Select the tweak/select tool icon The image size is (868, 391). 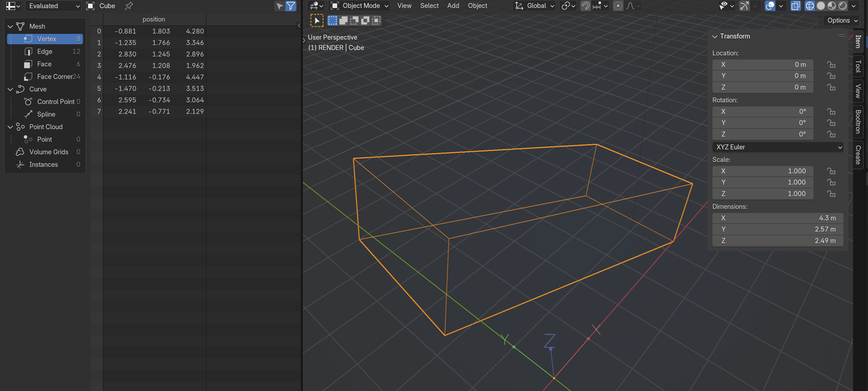click(317, 20)
